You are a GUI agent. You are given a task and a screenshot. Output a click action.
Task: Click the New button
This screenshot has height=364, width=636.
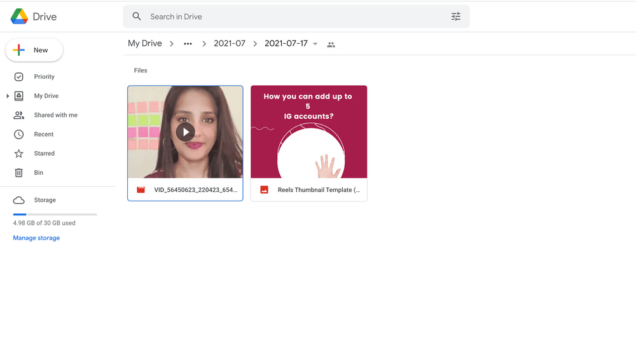(34, 50)
